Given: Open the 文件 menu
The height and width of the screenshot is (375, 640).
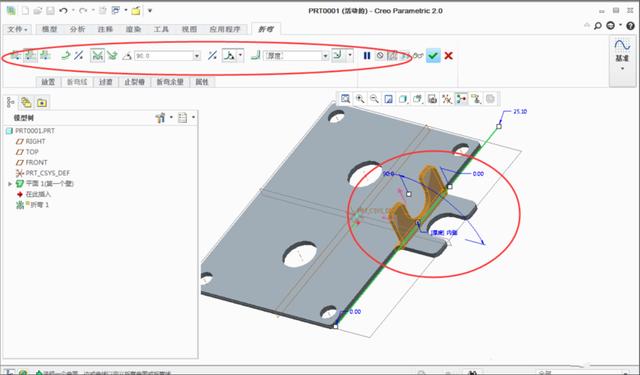Looking at the screenshot, I should [18, 29].
